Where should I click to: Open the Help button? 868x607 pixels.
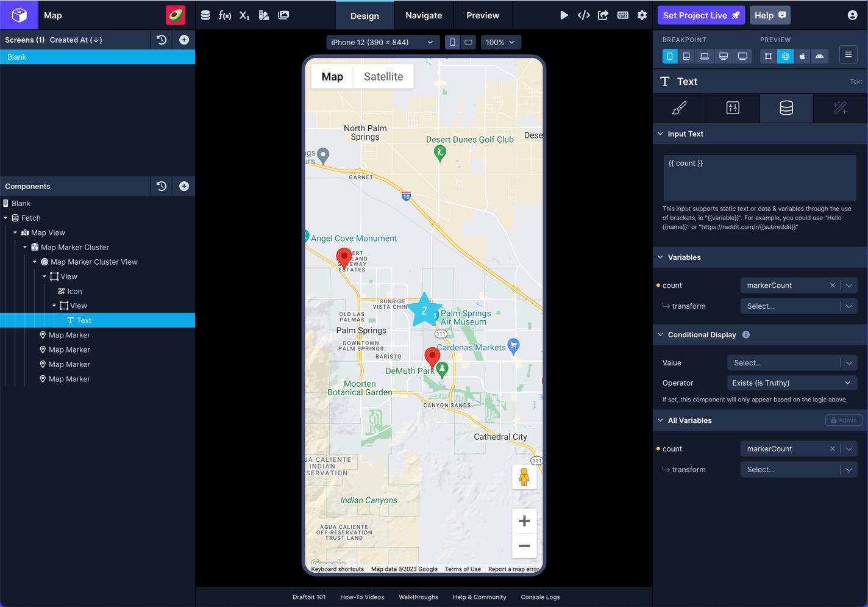[770, 15]
